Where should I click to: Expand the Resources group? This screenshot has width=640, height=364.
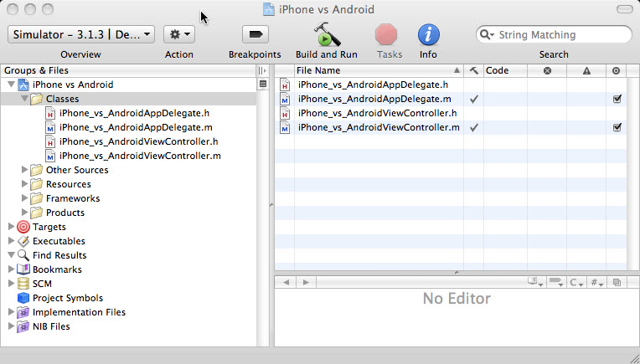[x=24, y=184]
